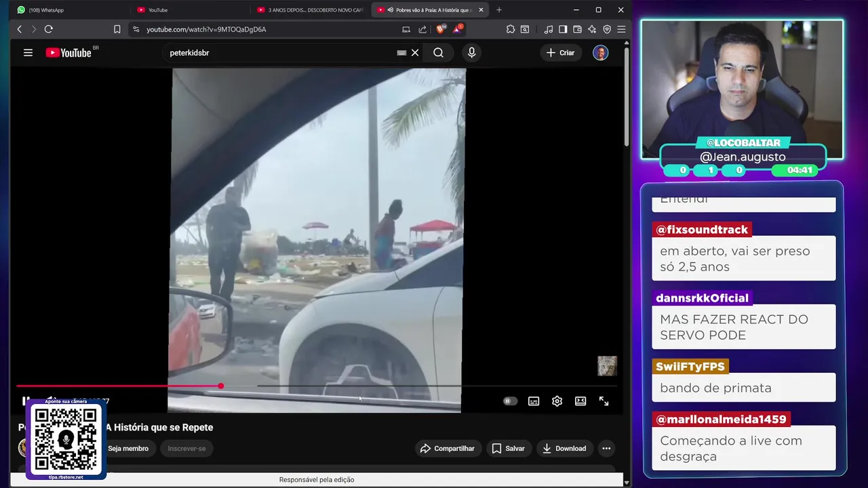868x488 pixels.
Task: Click the SwiiFTyFPS username in chat
Action: pyautogui.click(x=690, y=367)
